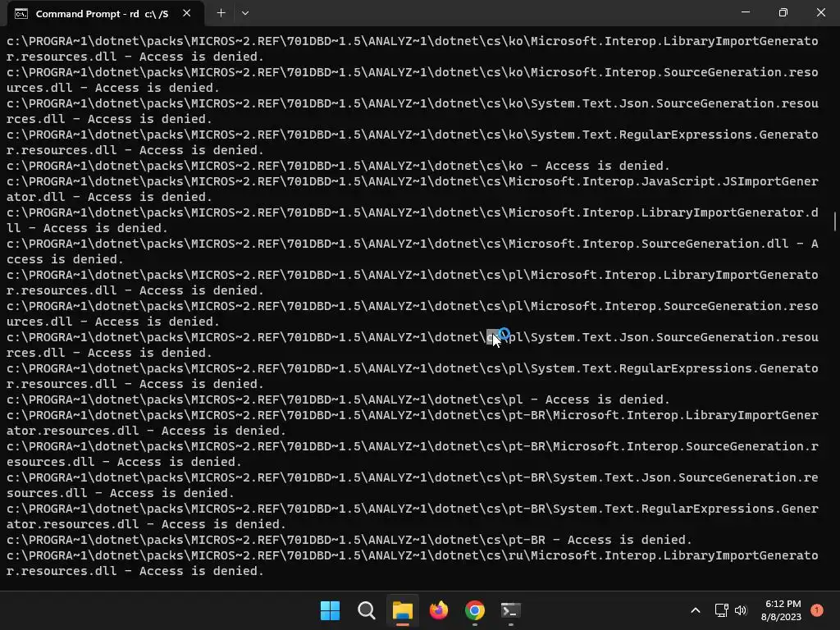Close the Command Prompt tab
840x630 pixels.
coord(186,13)
